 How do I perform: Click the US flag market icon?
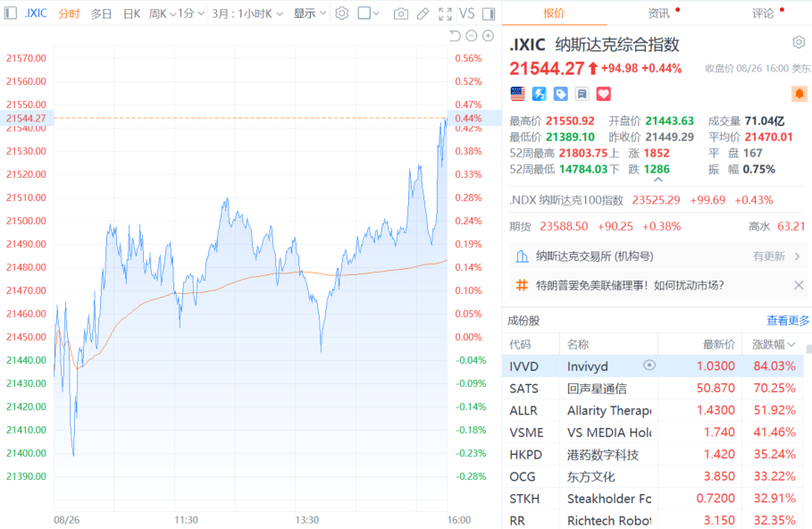click(x=517, y=94)
